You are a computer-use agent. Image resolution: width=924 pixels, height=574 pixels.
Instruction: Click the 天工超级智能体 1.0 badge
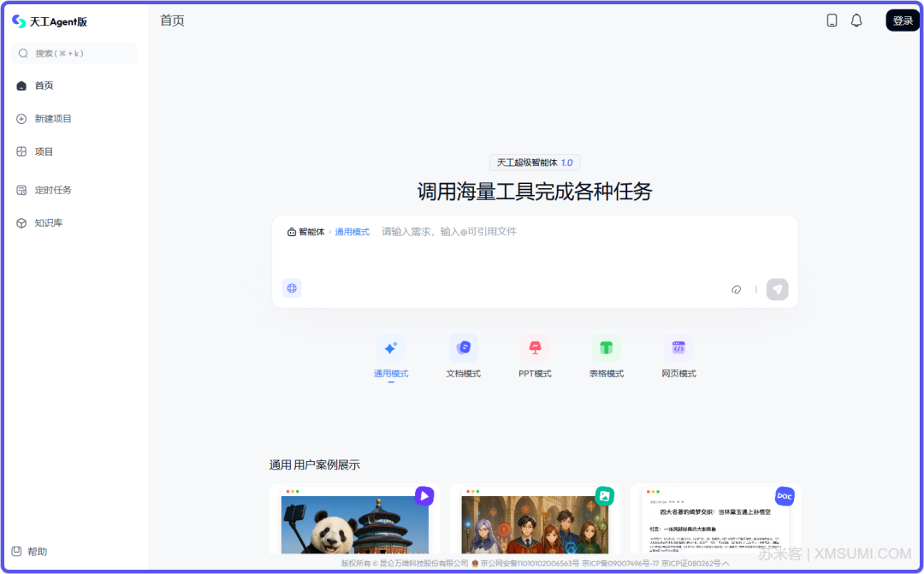point(535,163)
